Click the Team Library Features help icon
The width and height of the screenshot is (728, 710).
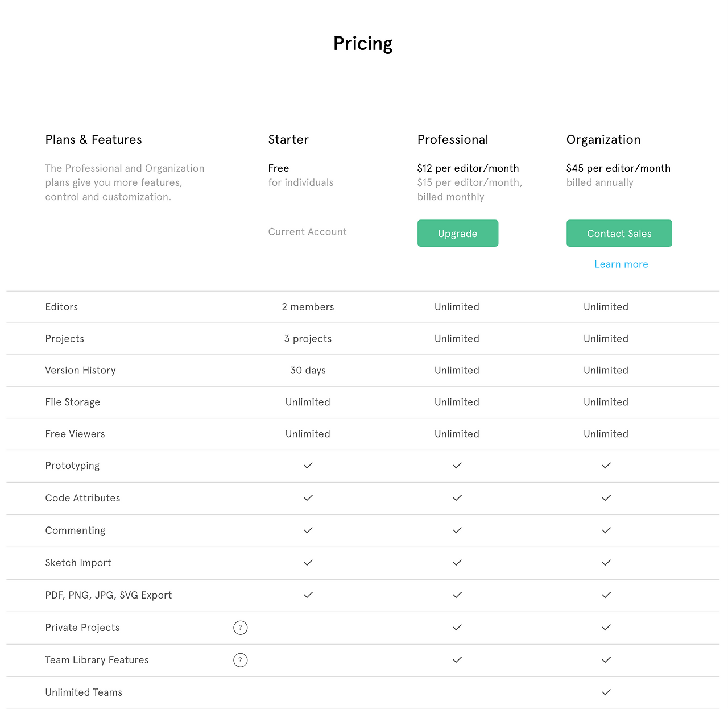(x=241, y=660)
